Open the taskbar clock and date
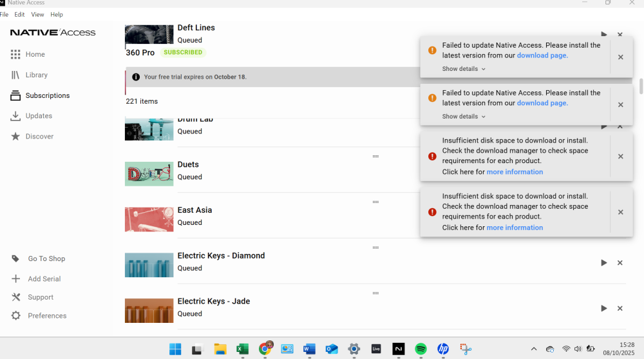The width and height of the screenshot is (644, 359). coord(619,349)
